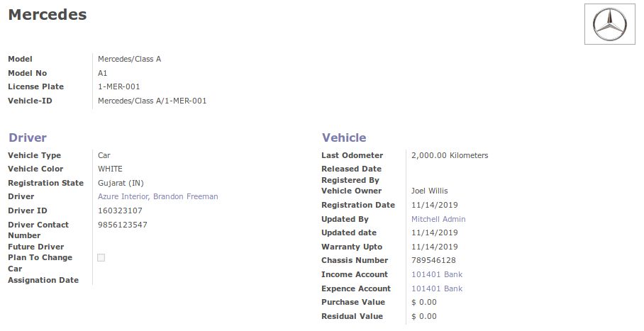Select the Vehicle-ID value Mercedes/Class A/1-MER-001

click(x=152, y=101)
